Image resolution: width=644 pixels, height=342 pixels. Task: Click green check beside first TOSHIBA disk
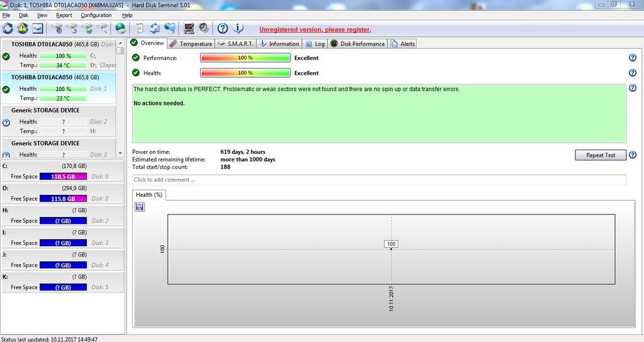pos(6,57)
